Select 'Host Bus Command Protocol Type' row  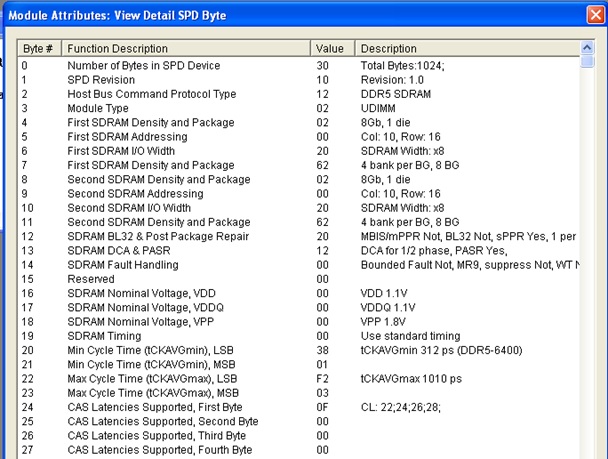299,94
